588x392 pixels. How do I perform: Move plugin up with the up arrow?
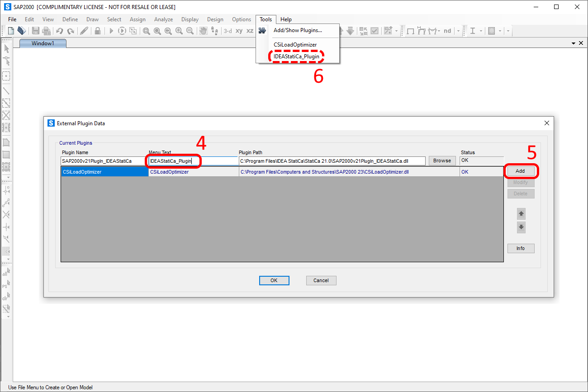(521, 214)
